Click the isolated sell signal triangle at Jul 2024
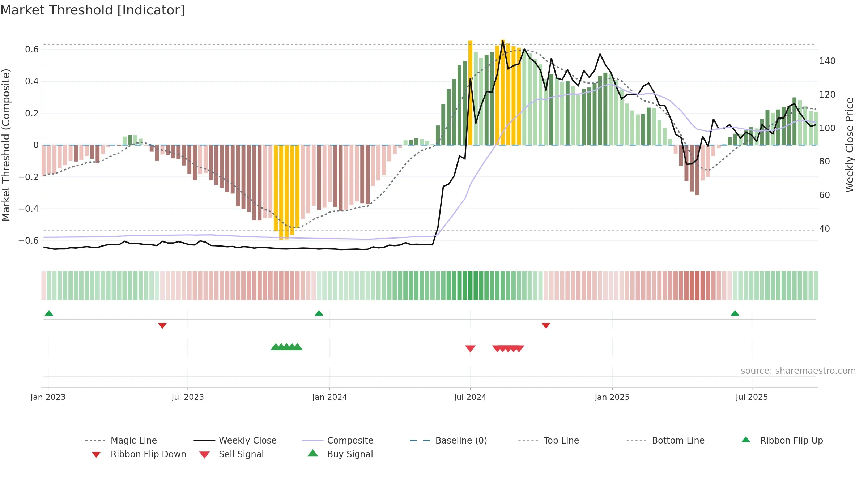 point(470,348)
